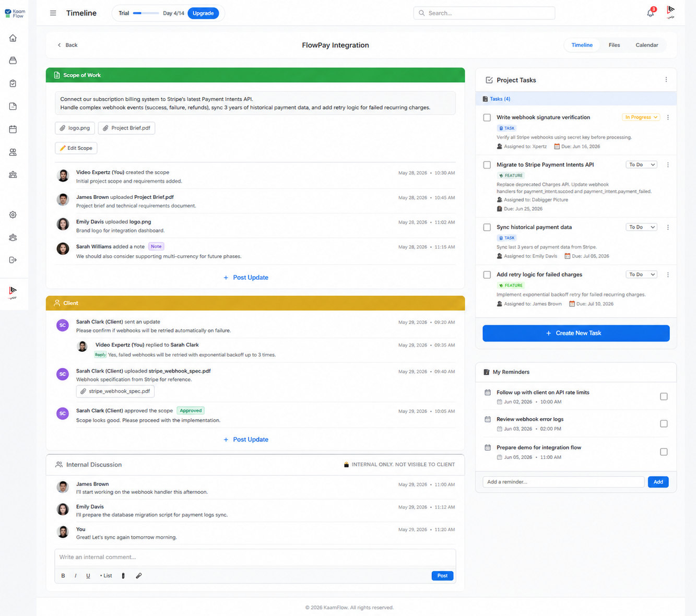Open the Project Brief.pdf attachment chip
696x616 pixels.
click(x=126, y=128)
